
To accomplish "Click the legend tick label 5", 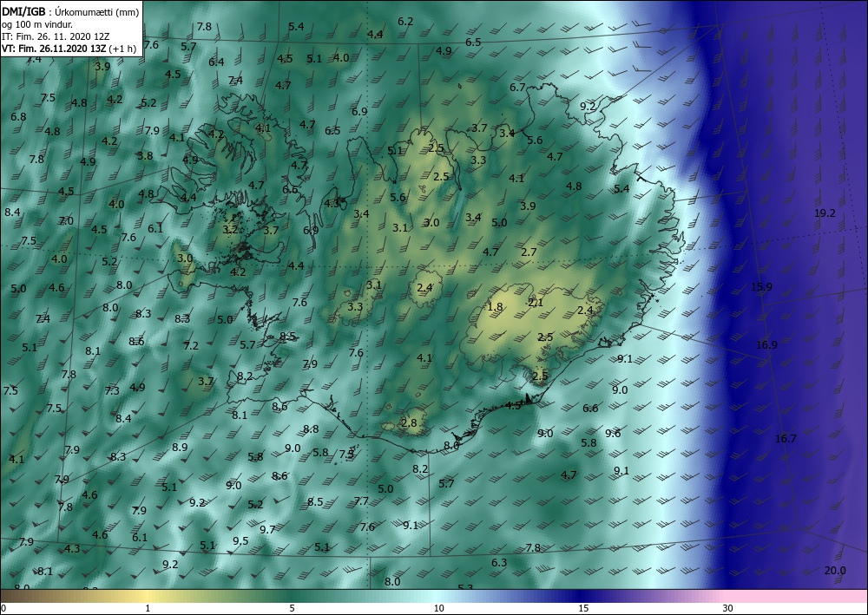I will click(x=292, y=609).
